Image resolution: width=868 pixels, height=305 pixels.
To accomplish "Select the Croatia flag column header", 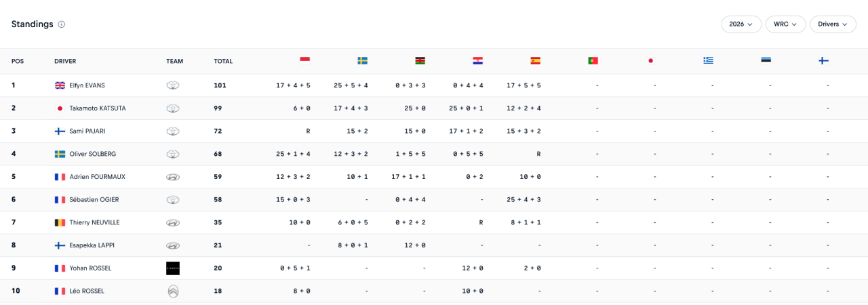I will click(477, 60).
